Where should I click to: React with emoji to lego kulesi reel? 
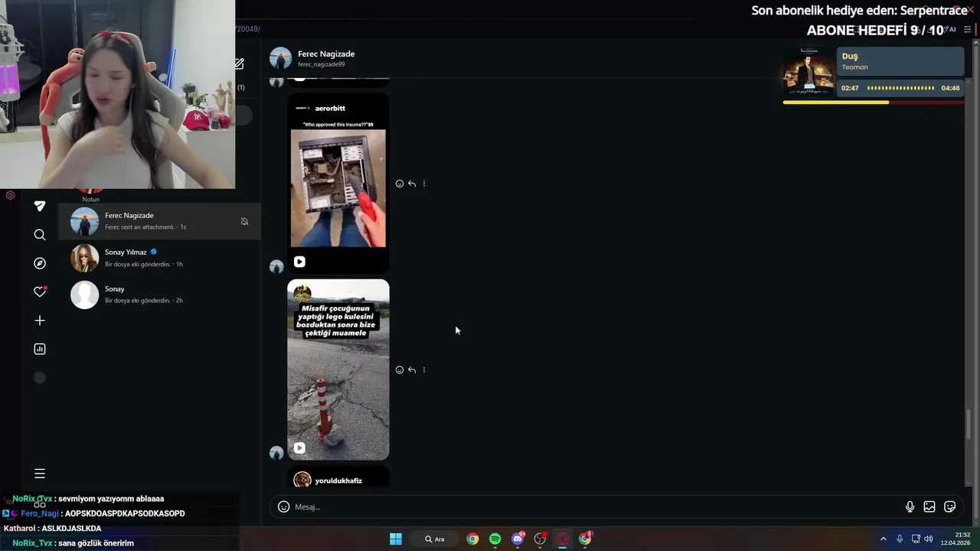tap(400, 370)
